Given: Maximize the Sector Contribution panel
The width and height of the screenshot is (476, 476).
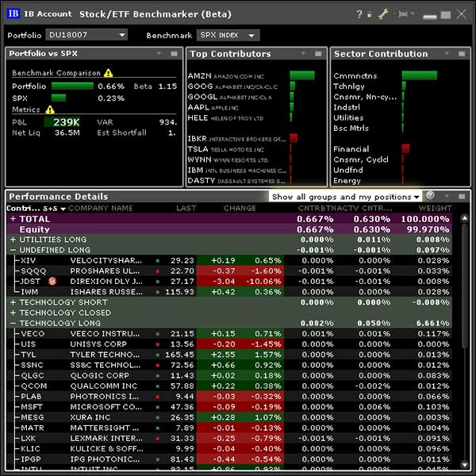Looking at the screenshot, I should point(462,54).
